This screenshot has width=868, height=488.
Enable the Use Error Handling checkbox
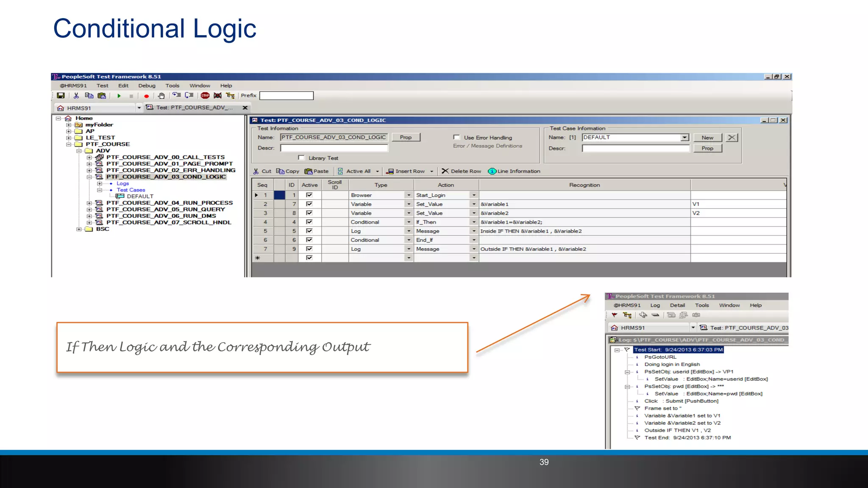(x=456, y=137)
